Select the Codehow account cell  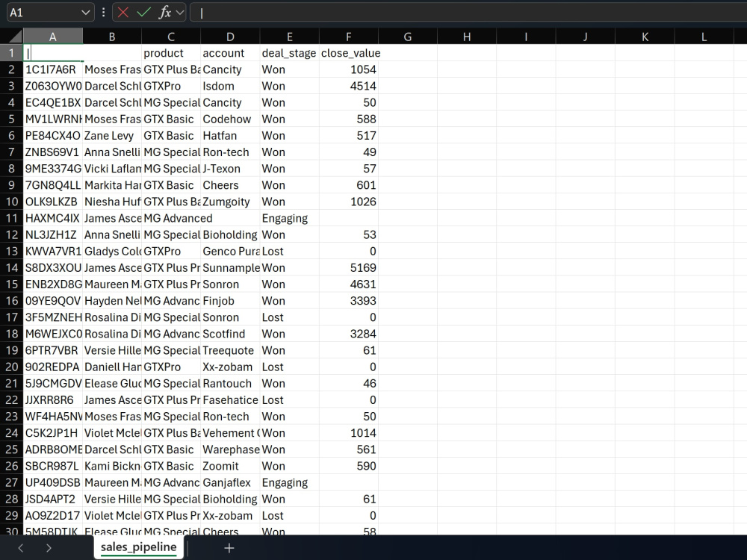[x=230, y=119]
